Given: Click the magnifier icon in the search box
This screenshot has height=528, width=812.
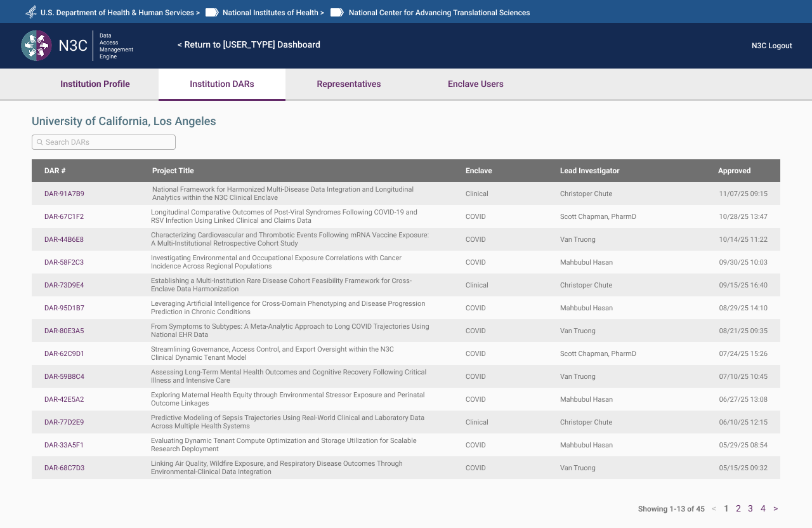Looking at the screenshot, I should (39, 142).
